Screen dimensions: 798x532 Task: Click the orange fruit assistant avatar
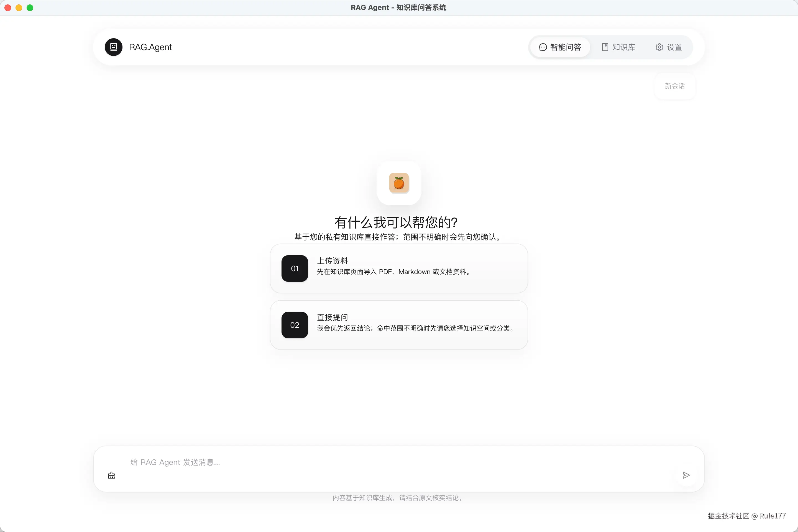coord(399,183)
